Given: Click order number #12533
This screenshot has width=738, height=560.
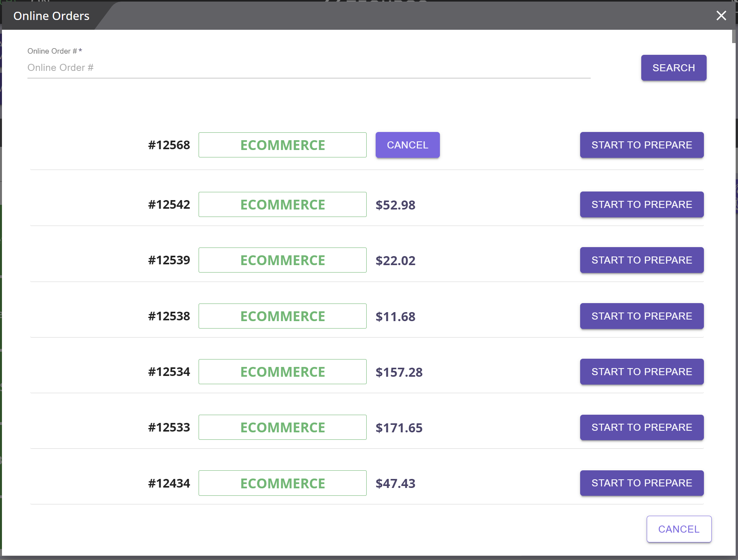Looking at the screenshot, I should [169, 427].
